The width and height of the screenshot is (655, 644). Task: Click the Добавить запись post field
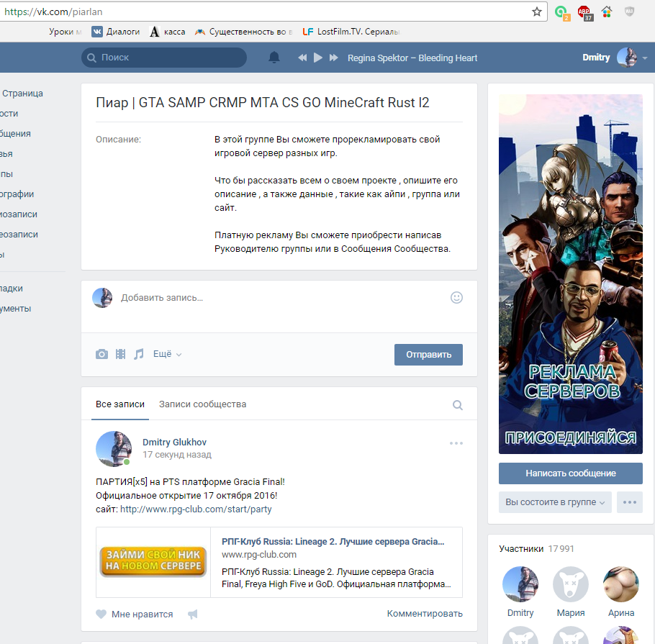tap(280, 298)
